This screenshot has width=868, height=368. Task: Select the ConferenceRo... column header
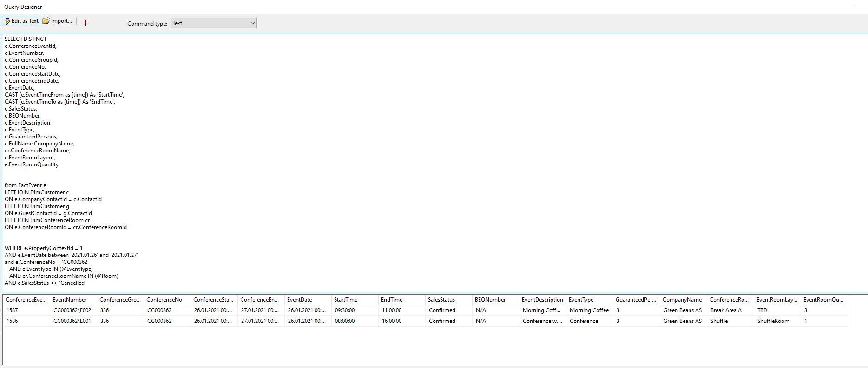(x=730, y=300)
